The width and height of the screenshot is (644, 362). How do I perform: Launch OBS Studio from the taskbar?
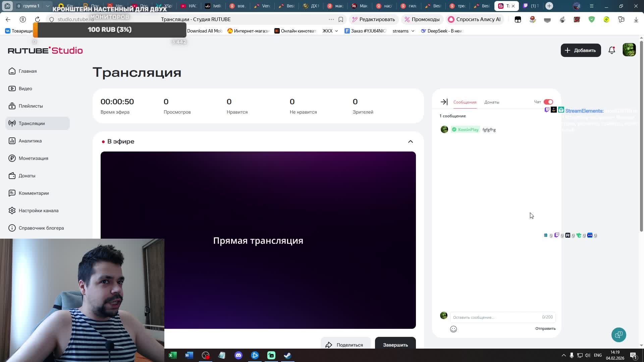tap(205, 355)
